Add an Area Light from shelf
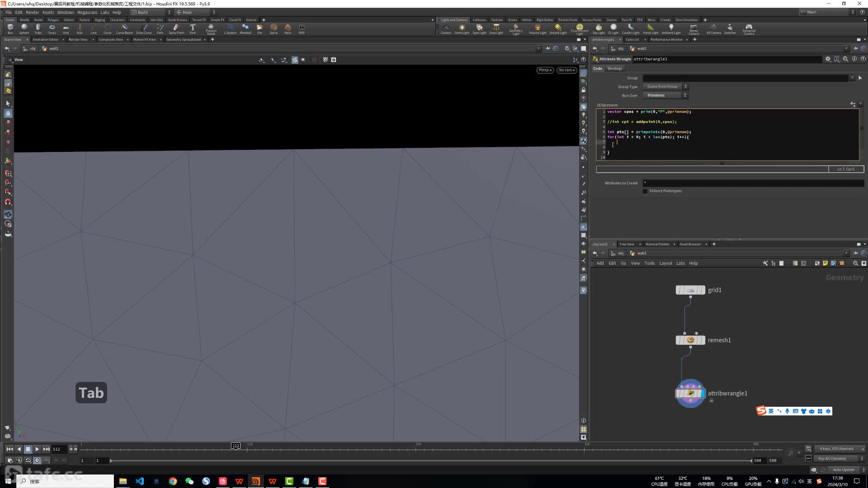Viewport: 868px width, 488px height. [x=496, y=29]
